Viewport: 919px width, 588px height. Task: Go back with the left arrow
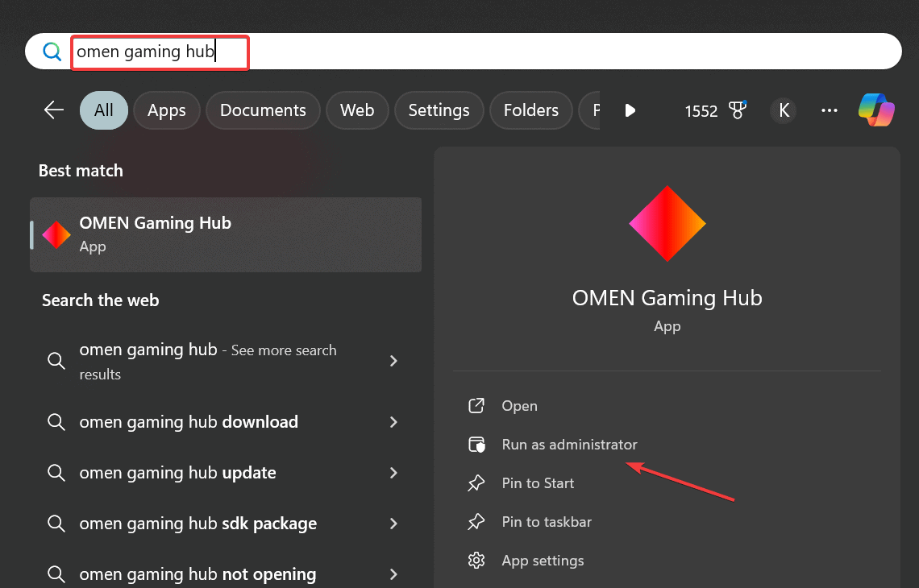[54, 110]
